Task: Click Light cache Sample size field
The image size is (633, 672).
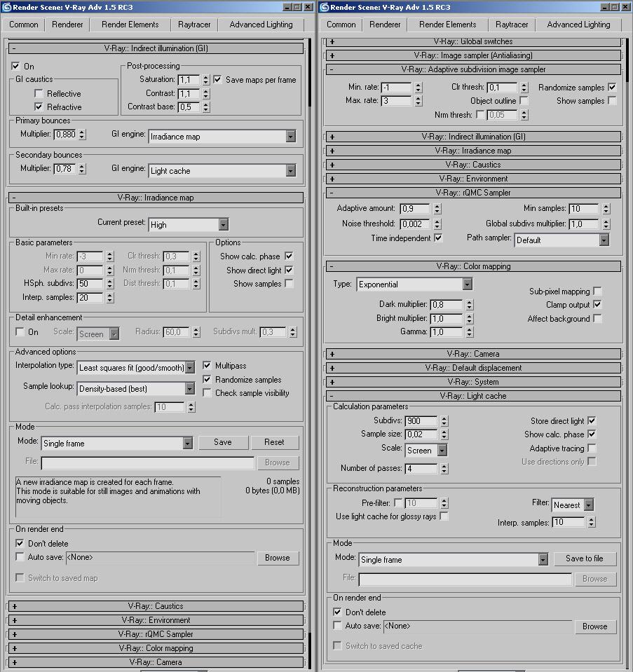Action: [x=421, y=434]
